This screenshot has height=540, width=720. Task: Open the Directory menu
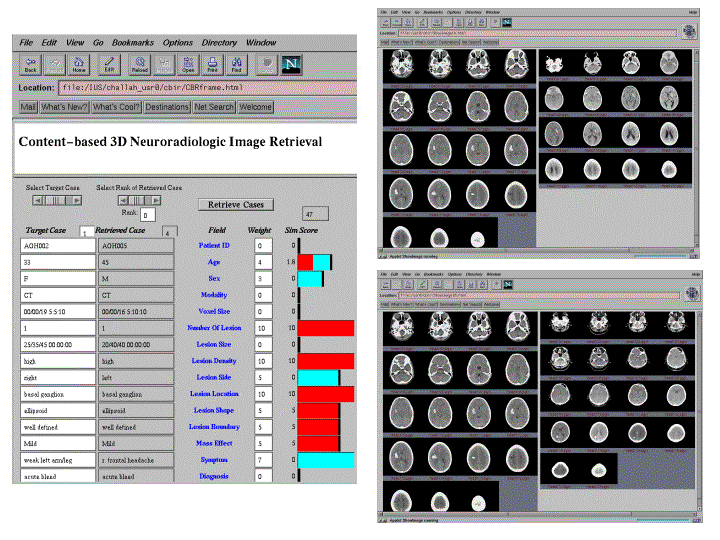[x=219, y=43]
